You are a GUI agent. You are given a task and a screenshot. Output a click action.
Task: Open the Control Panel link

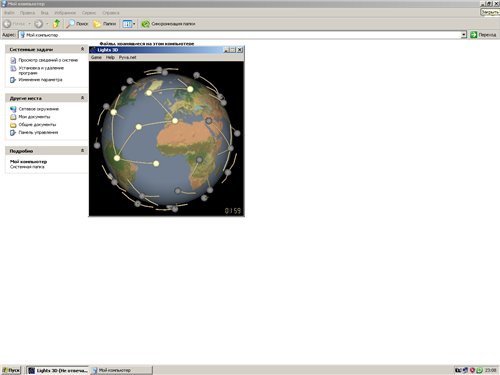[38, 132]
